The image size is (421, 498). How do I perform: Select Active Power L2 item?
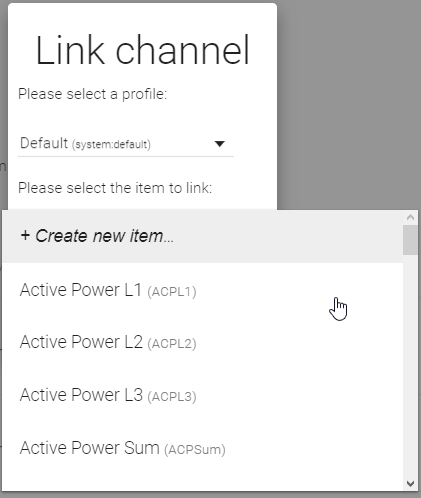(x=203, y=342)
